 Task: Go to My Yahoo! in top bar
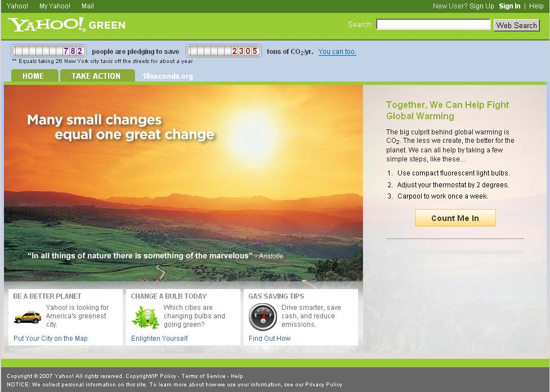pos(55,6)
